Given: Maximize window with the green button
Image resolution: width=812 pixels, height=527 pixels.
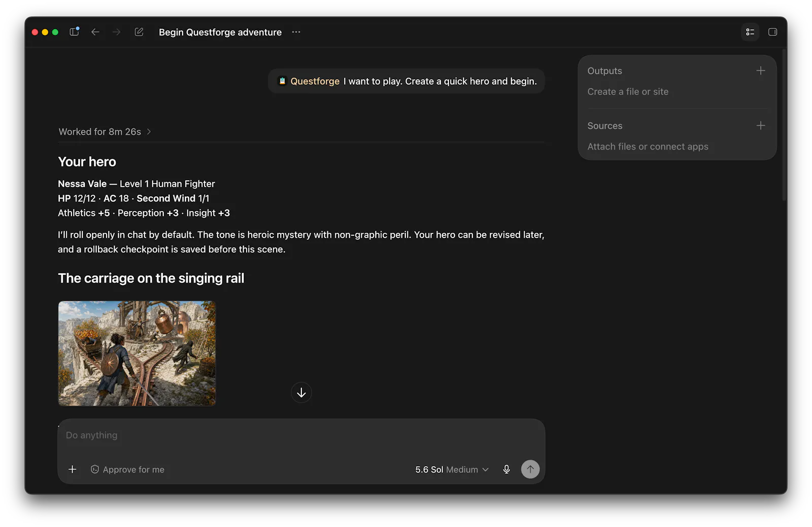Looking at the screenshot, I should (x=55, y=32).
